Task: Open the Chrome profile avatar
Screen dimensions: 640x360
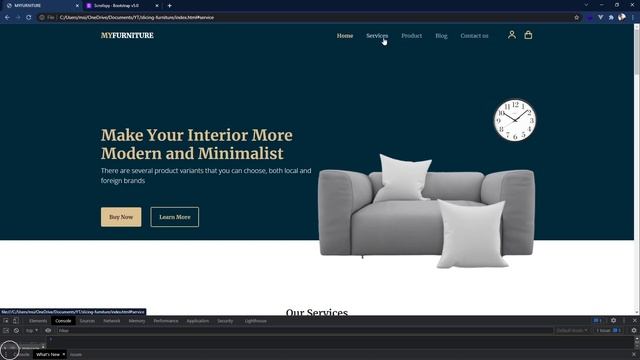Action: (x=622, y=17)
